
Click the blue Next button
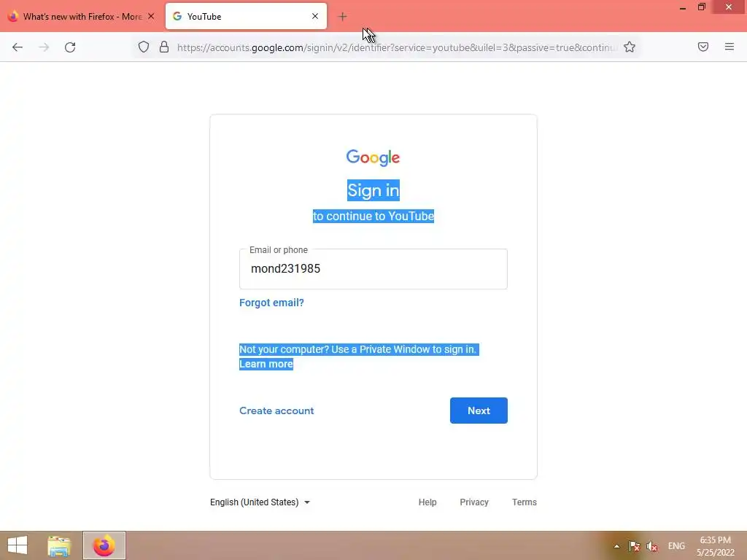pyautogui.click(x=479, y=411)
